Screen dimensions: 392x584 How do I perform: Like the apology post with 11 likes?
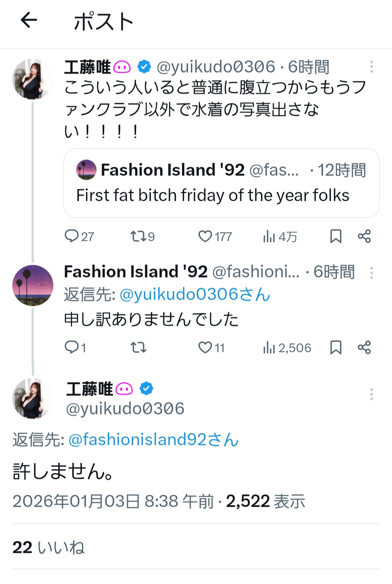[x=205, y=348]
